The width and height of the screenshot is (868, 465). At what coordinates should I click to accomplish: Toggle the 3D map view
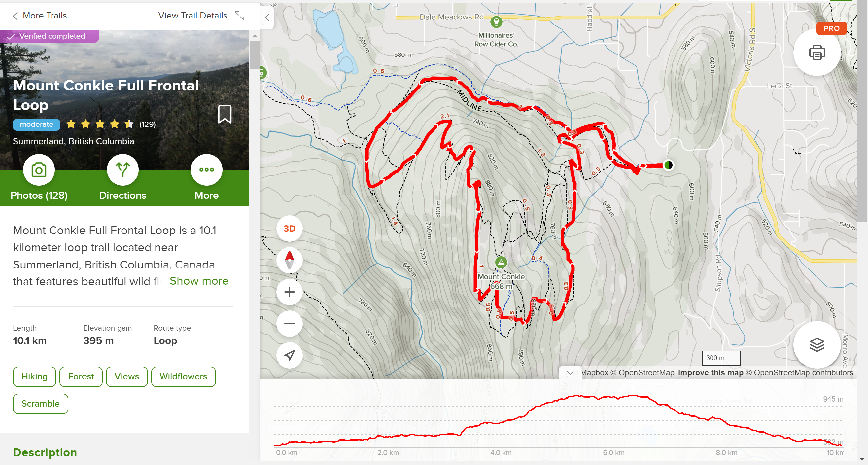289,229
